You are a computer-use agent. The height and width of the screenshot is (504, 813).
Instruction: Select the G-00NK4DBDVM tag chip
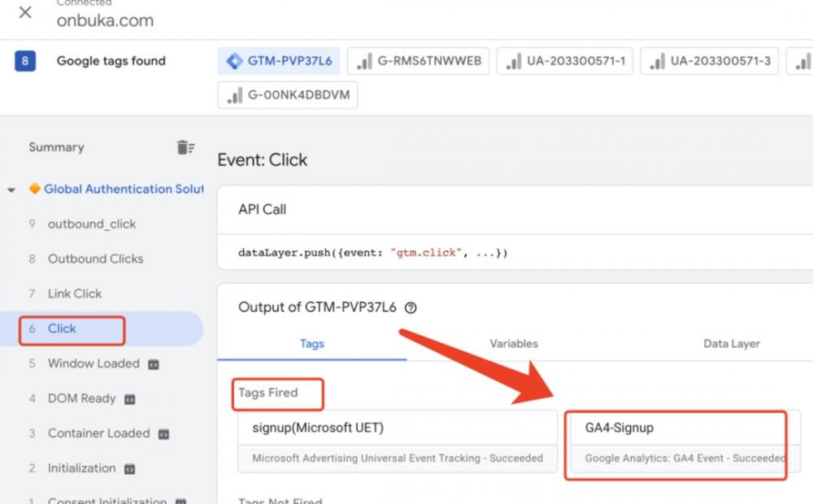pyautogui.click(x=288, y=95)
